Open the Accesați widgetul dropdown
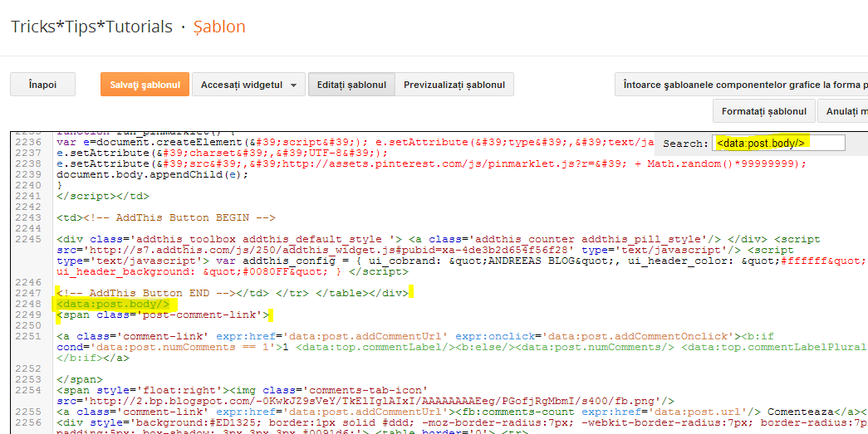868x434 pixels. coord(248,85)
